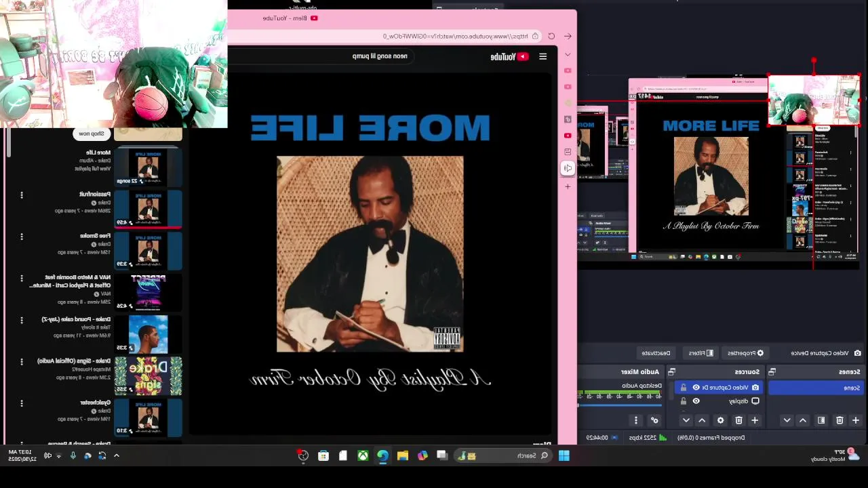The image size is (868, 488).
Task: Open options menu for Gyalchester video
Action: tap(22, 403)
